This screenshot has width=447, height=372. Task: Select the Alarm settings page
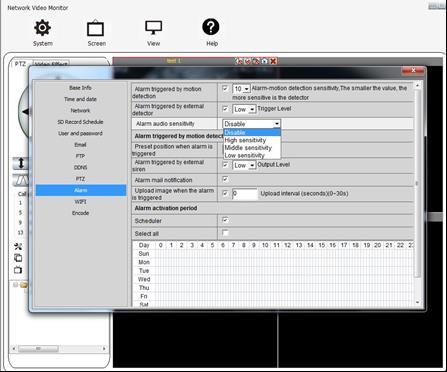pos(80,190)
